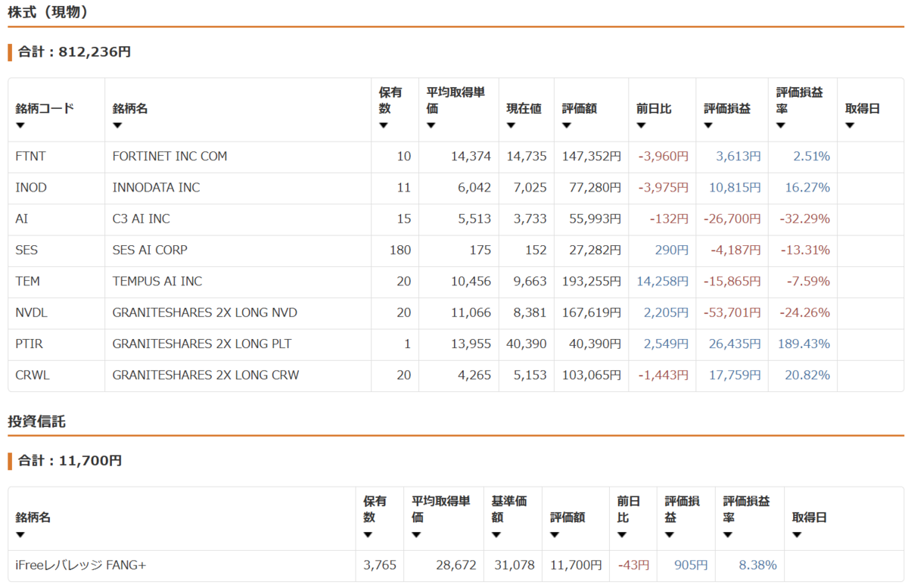Sort 投資信託 table by 平均取得単価 arrow
Screen dimensions: 908x588
point(416,534)
